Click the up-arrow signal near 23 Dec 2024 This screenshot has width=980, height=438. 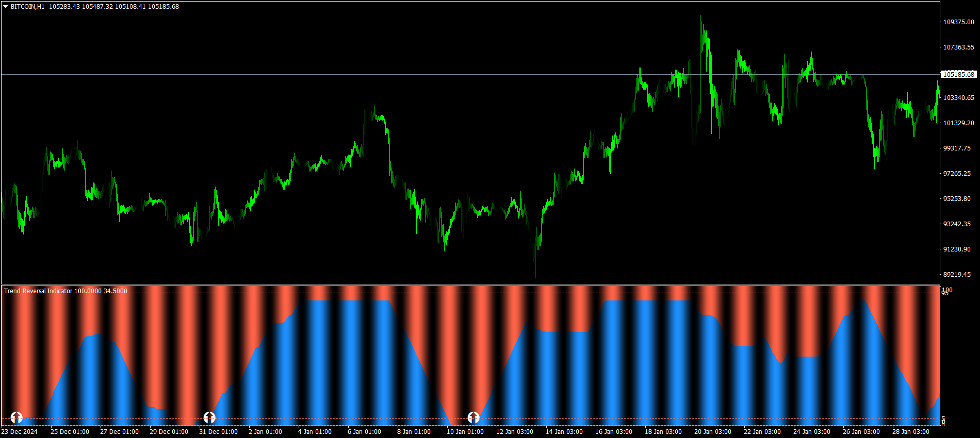[17, 417]
